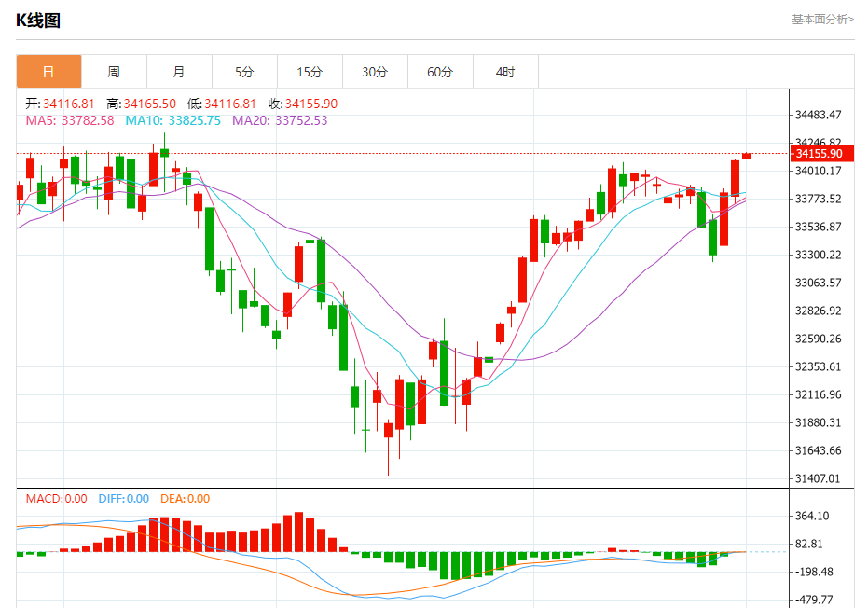Click the 31407.01 axis price label
Screen dimensions: 868x608
pyautogui.click(x=819, y=477)
